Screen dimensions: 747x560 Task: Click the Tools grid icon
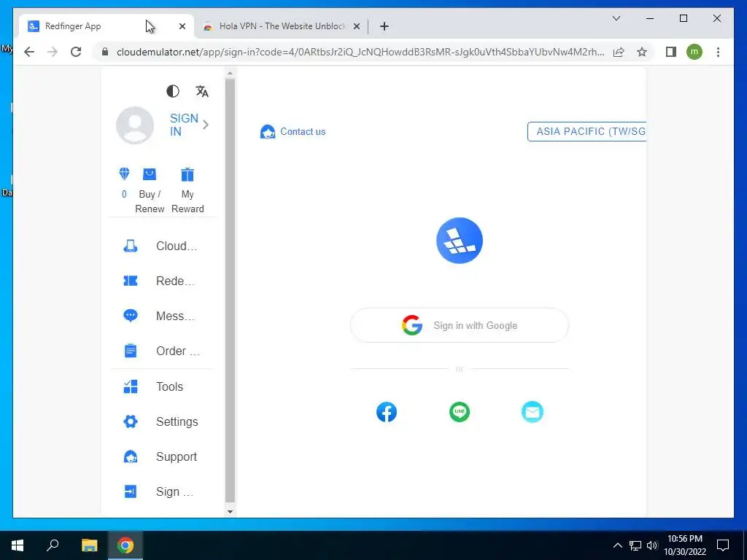[x=131, y=386]
